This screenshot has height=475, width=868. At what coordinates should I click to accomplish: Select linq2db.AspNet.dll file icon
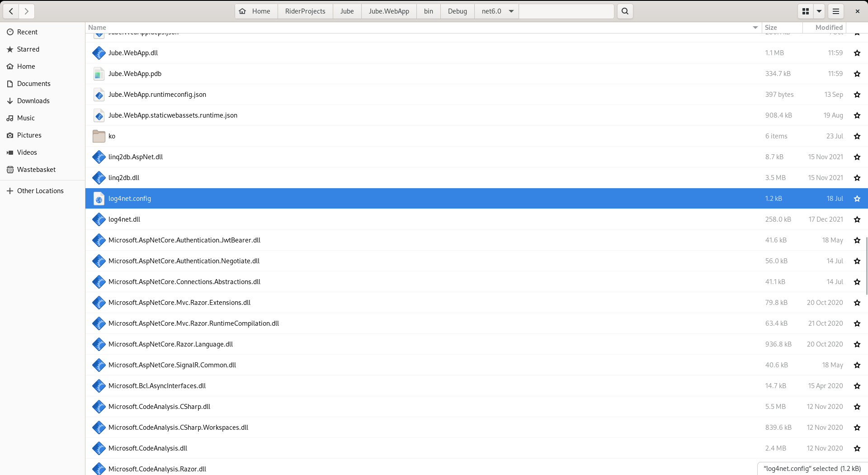tap(99, 157)
